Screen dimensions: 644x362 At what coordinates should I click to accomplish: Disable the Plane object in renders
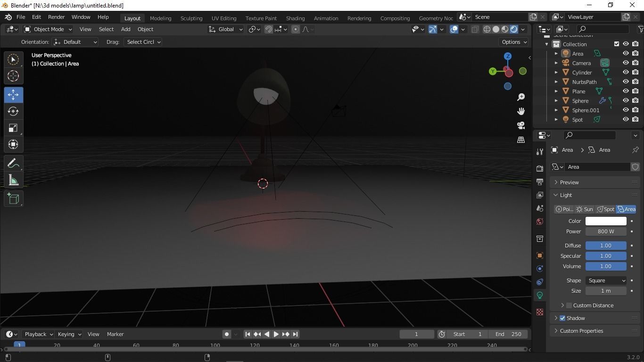(635, 91)
